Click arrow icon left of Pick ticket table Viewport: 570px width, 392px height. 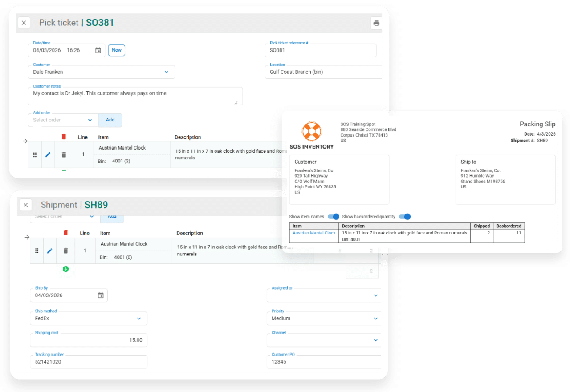[25, 141]
